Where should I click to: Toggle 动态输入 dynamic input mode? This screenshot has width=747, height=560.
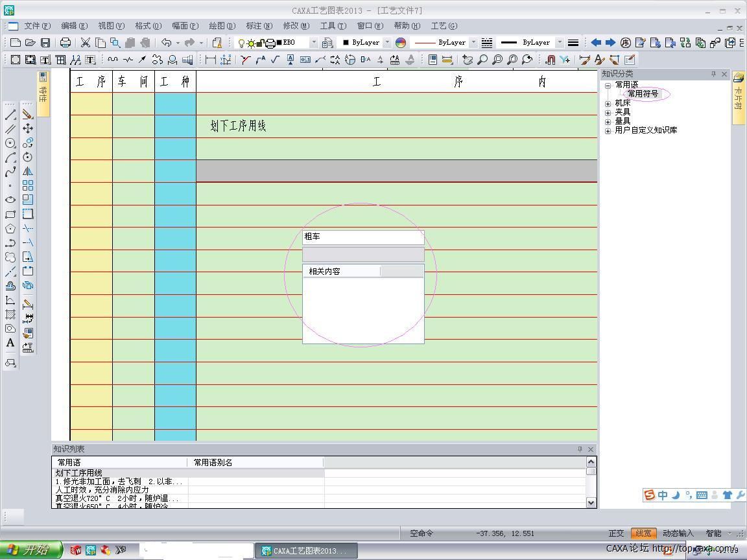pyautogui.click(x=678, y=533)
